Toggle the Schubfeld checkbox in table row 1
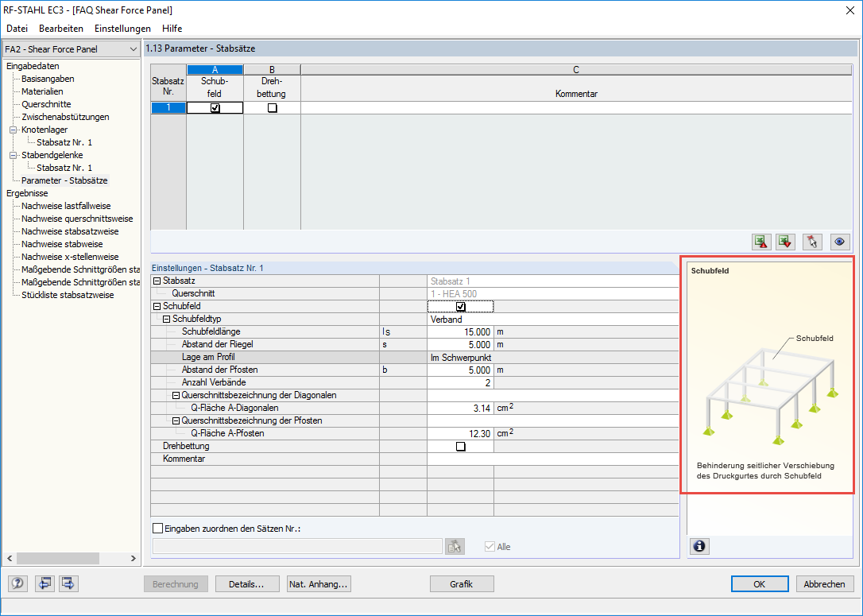 pyautogui.click(x=215, y=108)
